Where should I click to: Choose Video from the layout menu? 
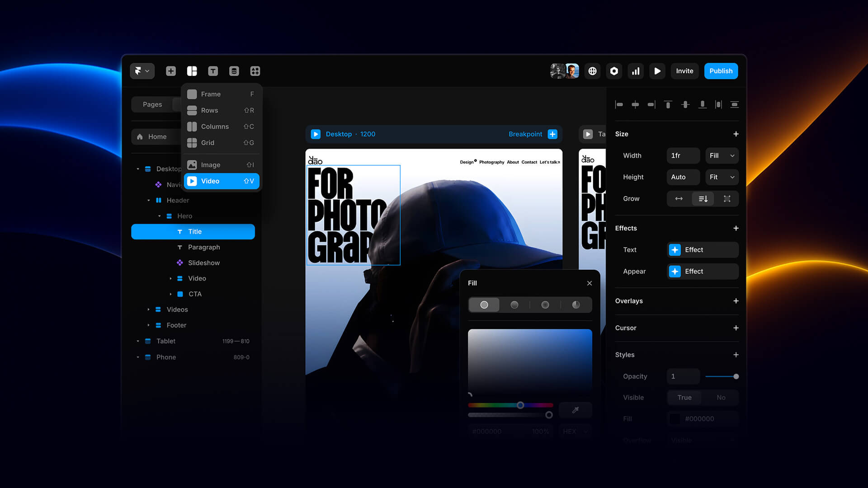tap(222, 181)
